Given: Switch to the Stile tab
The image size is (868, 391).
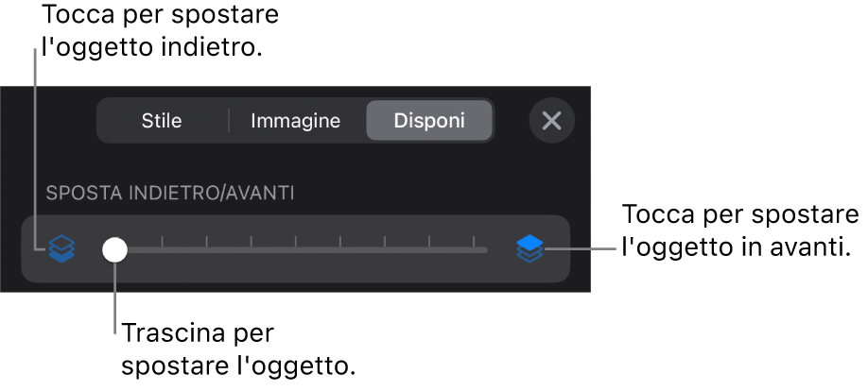Looking at the screenshot, I should pyautogui.click(x=162, y=121).
